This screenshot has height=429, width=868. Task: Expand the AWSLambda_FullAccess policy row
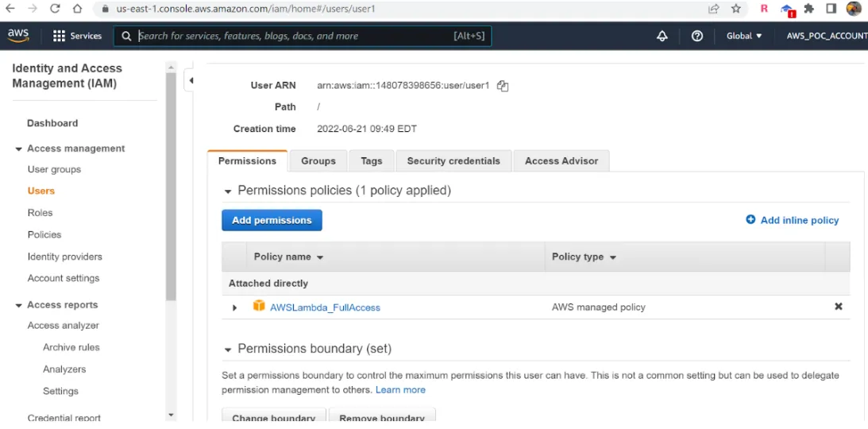234,307
